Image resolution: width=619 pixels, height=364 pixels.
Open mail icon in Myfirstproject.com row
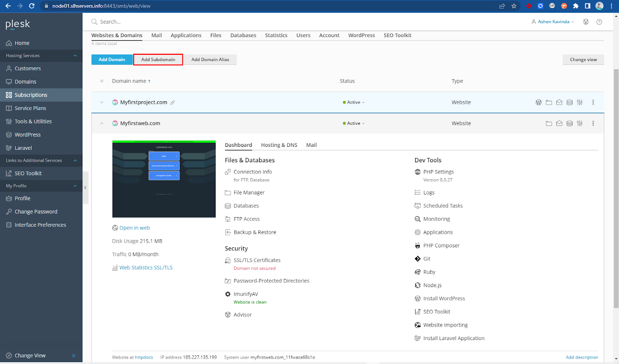(559, 102)
